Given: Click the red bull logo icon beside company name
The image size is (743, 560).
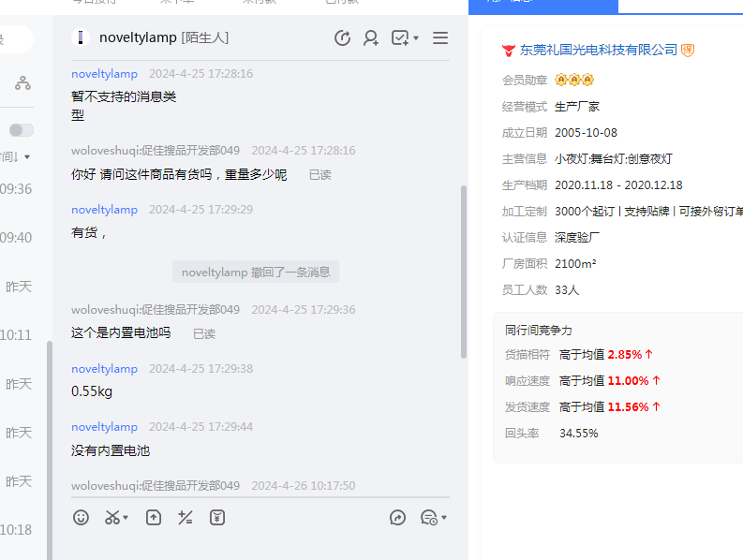Looking at the screenshot, I should pos(509,51).
